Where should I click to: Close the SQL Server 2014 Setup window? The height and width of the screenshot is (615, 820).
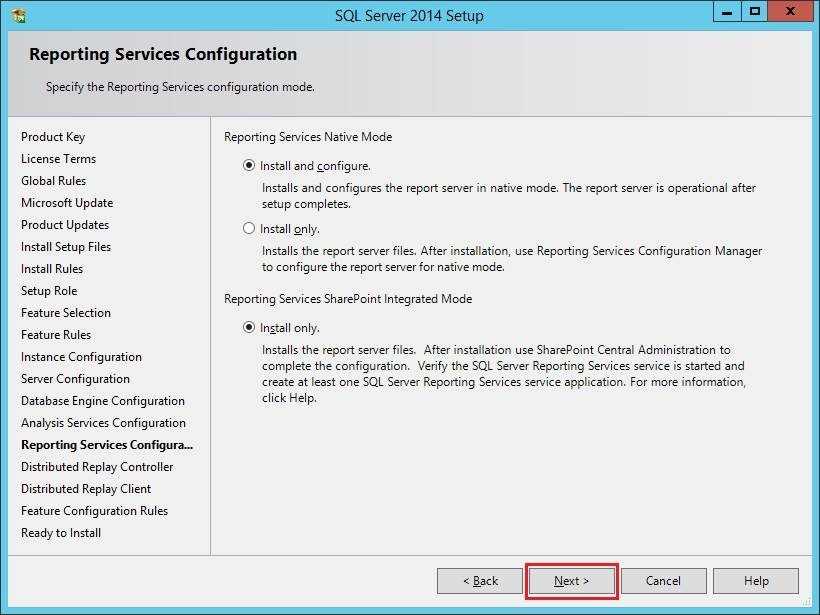point(790,12)
